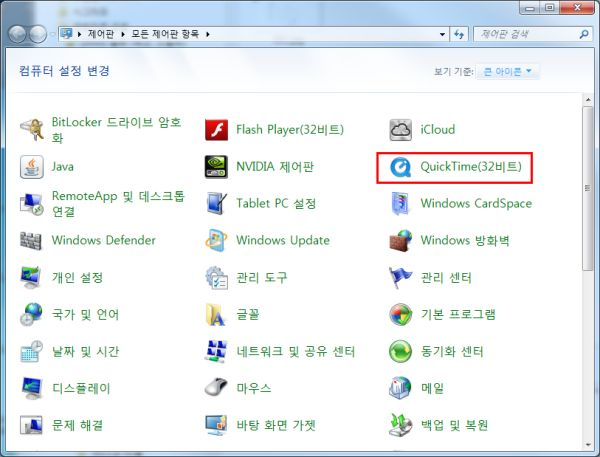Click the '디스플레이' label

(x=81, y=388)
